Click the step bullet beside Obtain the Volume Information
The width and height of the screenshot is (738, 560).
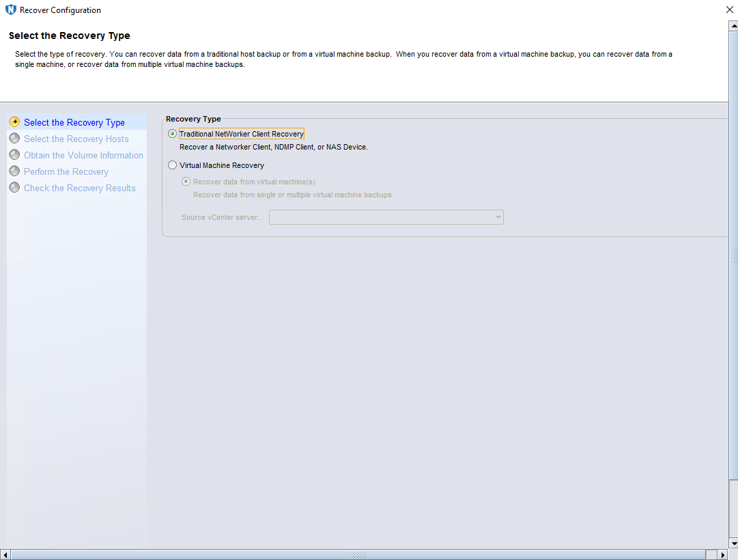pos(14,154)
